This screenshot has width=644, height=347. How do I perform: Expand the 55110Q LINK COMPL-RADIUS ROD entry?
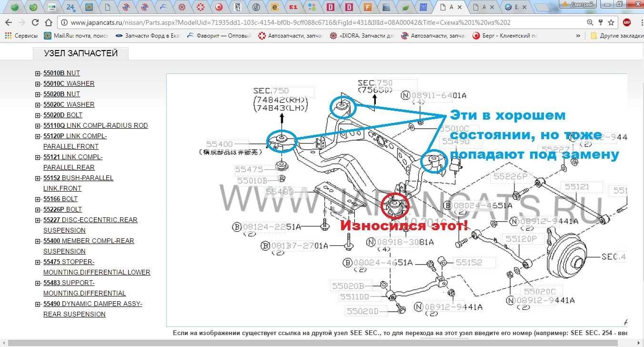[x=38, y=126]
